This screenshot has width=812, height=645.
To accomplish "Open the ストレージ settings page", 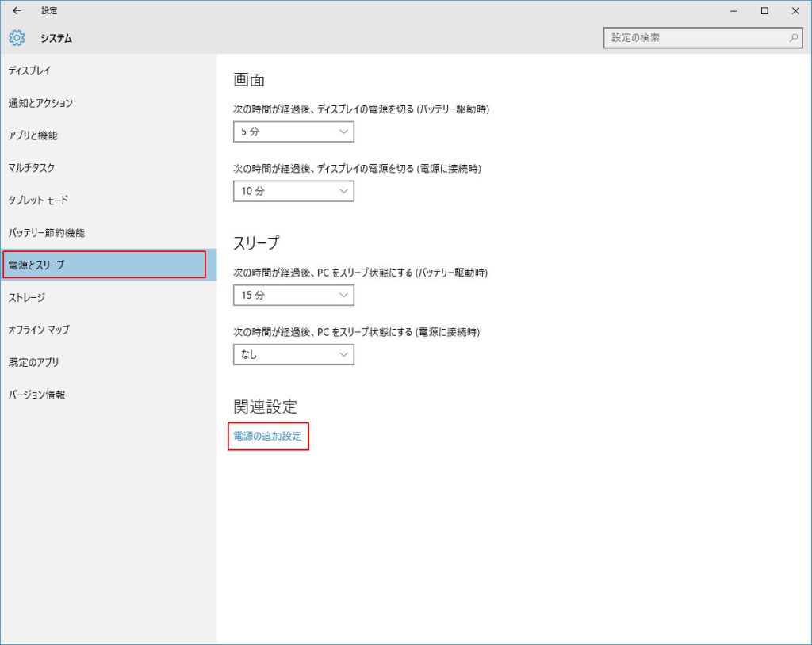I will pos(27,297).
